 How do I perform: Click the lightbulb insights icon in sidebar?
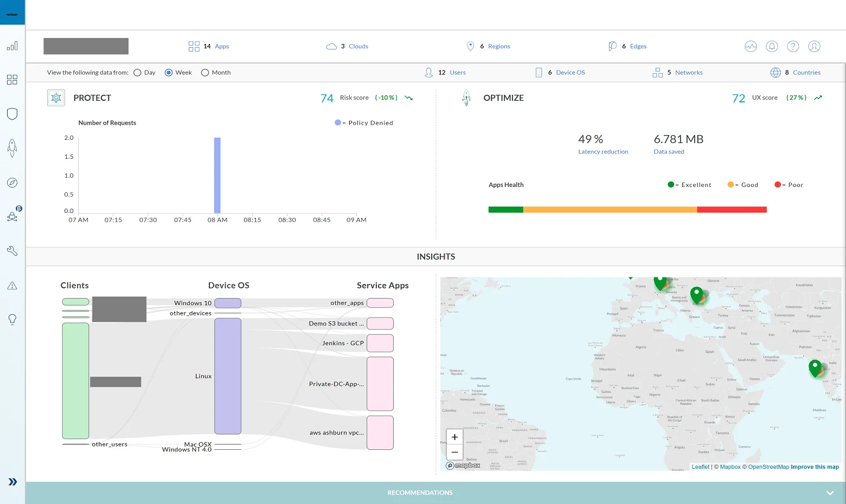(12, 320)
